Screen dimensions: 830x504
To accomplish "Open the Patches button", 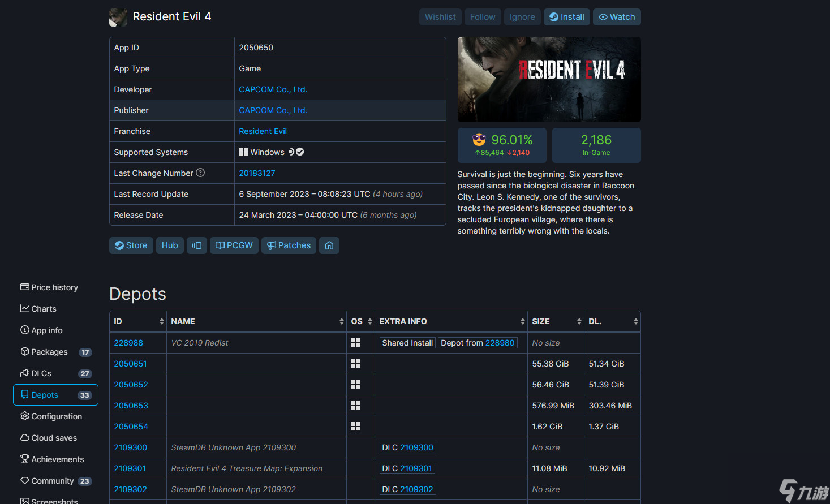I will click(289, 245).
